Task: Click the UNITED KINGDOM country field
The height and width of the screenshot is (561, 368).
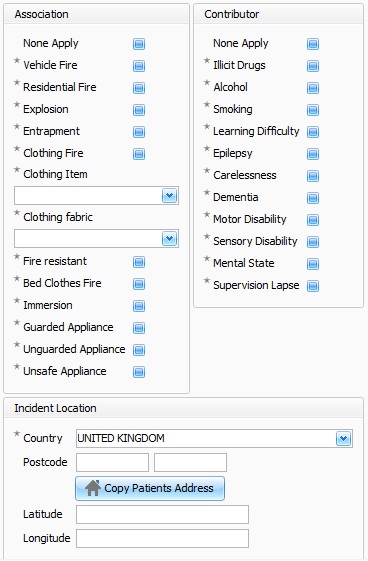Action: (214, 438)
